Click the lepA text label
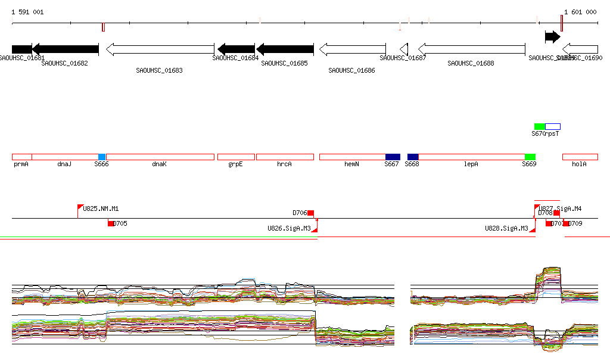Image resolution: width=610 pixels, height=364 pixels. pos(471,164)
